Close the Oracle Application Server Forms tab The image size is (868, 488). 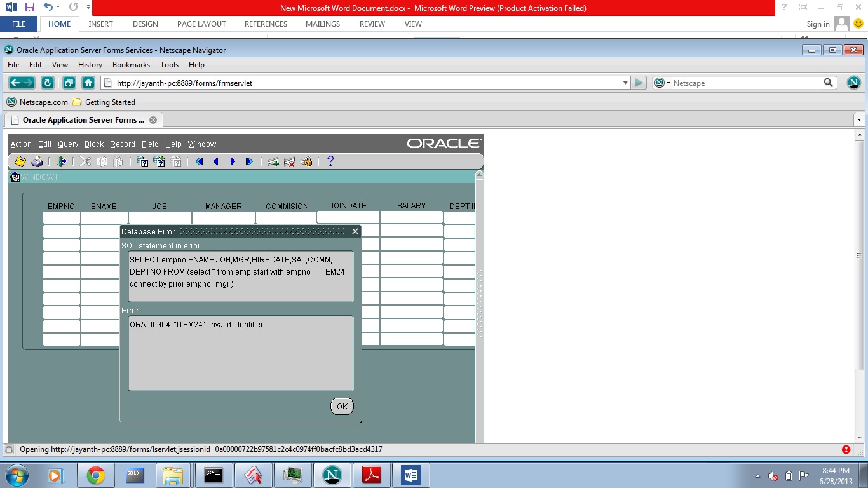coord(153,120)
